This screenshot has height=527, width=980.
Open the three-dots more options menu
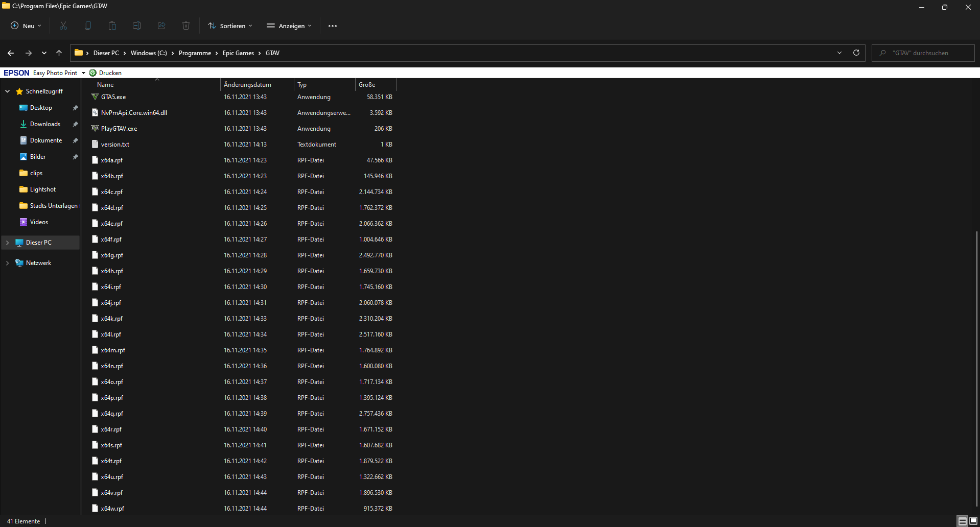pyautogui.click(x=333, y=26)
